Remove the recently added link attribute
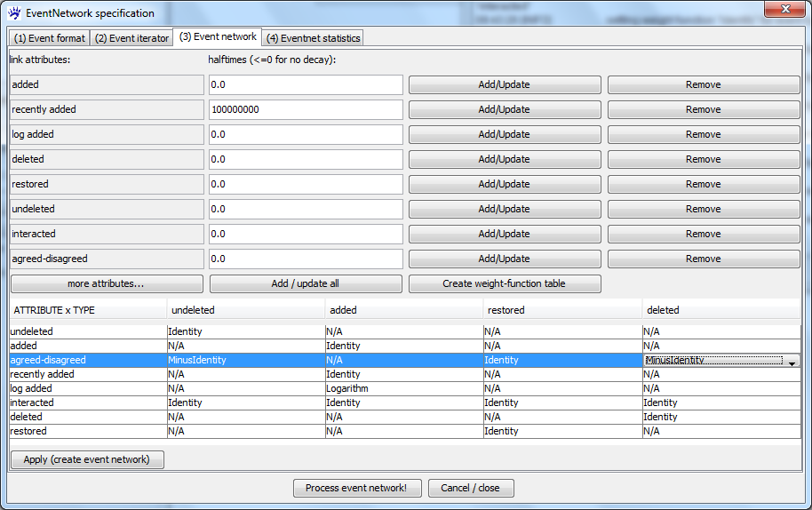 704,110
